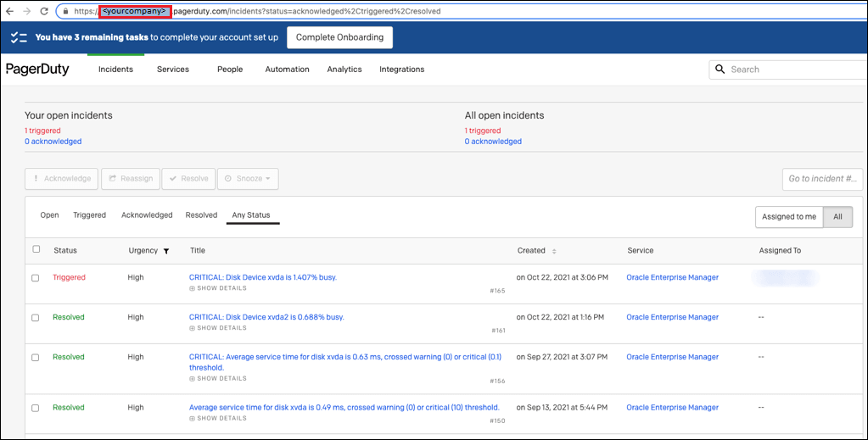Click the Resolve button
Screen dimensions: 868x440
[x=188, y=179]
